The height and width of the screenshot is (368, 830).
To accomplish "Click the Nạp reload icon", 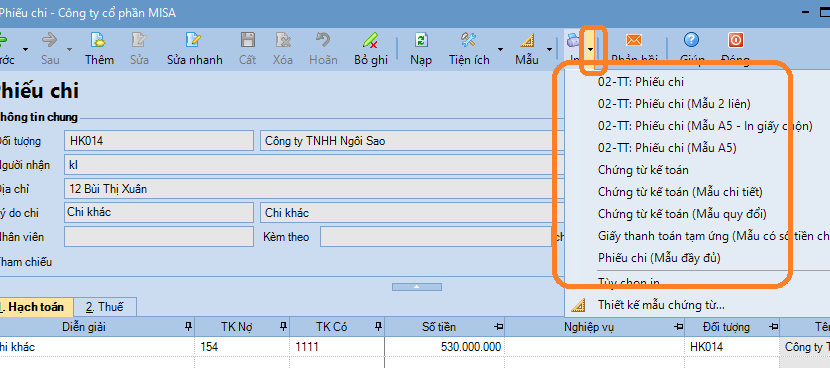I will (421, 40).
